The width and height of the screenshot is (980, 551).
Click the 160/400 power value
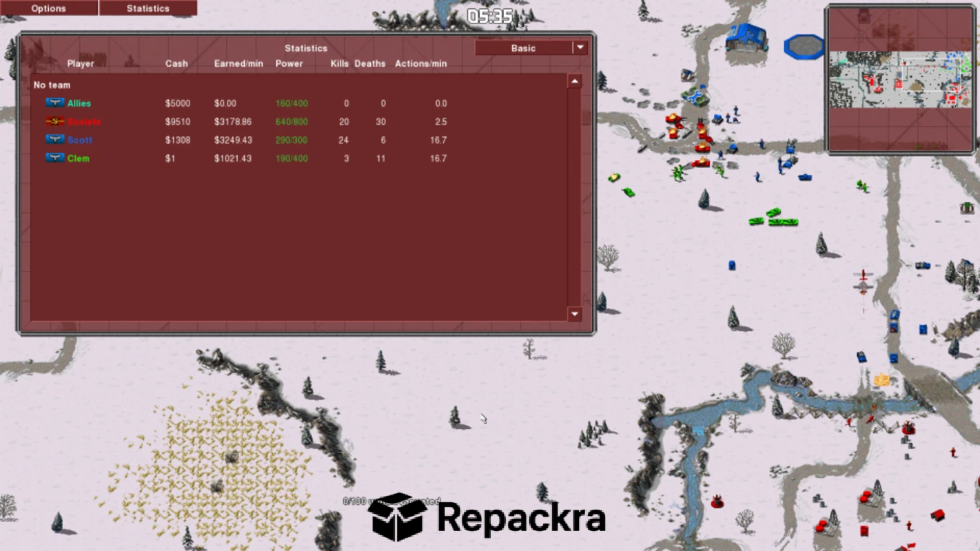292,103
